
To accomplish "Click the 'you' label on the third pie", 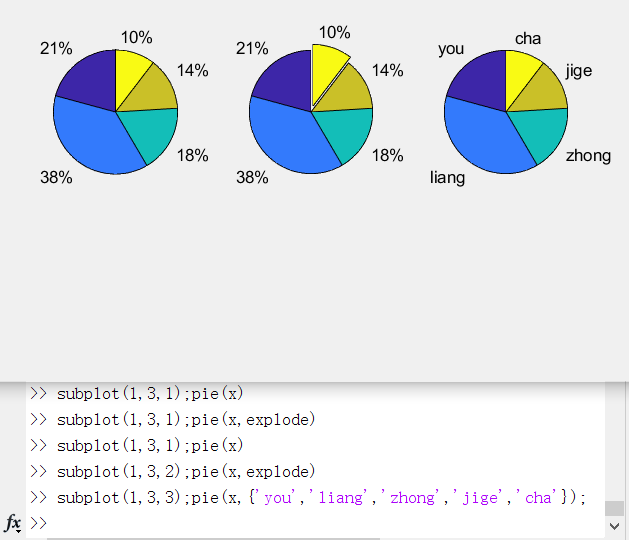I will 451,49.
